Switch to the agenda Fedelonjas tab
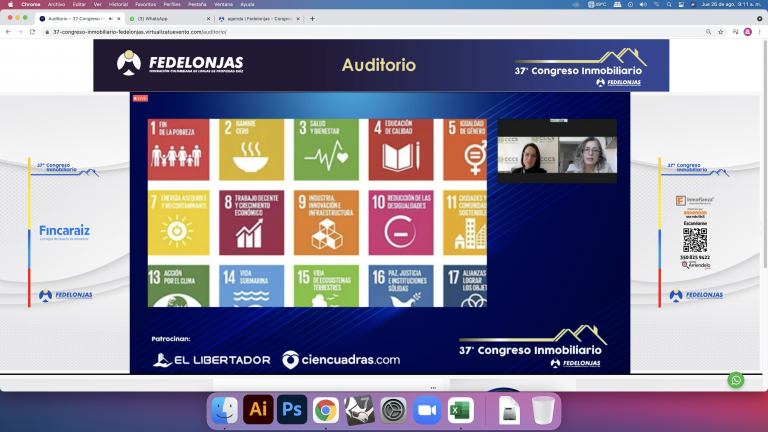Image resolution: width=768 pixels, height=432 pixels. [259, 19]
